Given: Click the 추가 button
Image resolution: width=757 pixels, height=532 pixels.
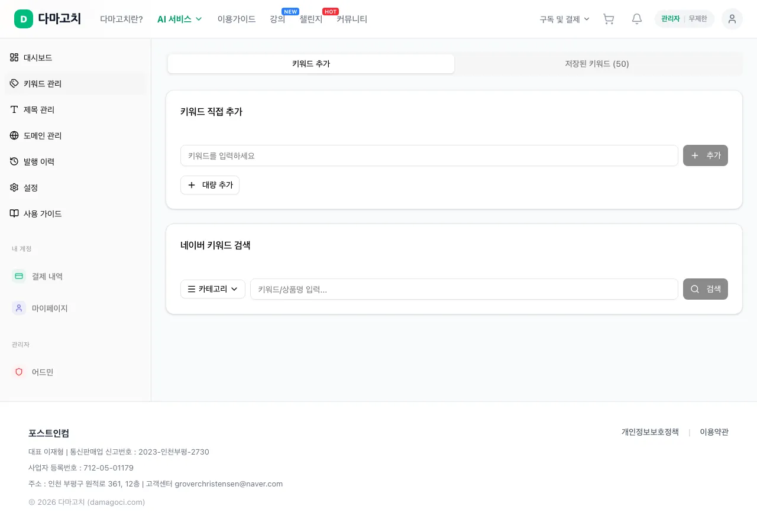Looking at the screenshot, I should point(706,155).
